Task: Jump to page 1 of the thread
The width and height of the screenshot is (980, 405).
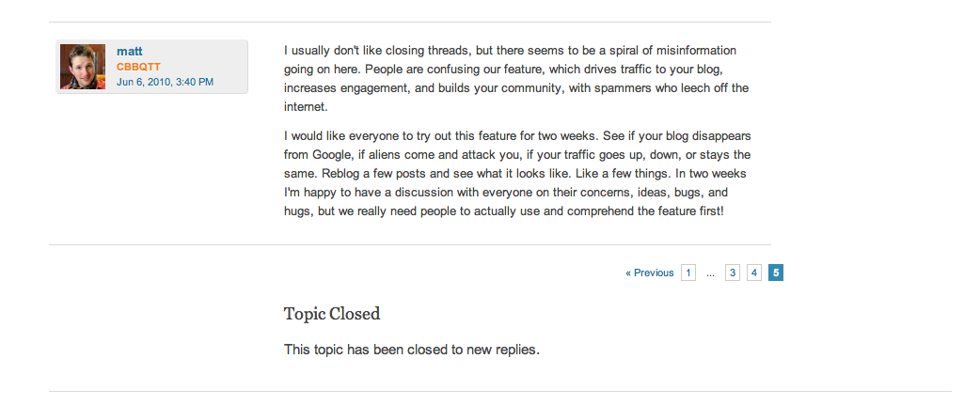Action: pos(688,273)
